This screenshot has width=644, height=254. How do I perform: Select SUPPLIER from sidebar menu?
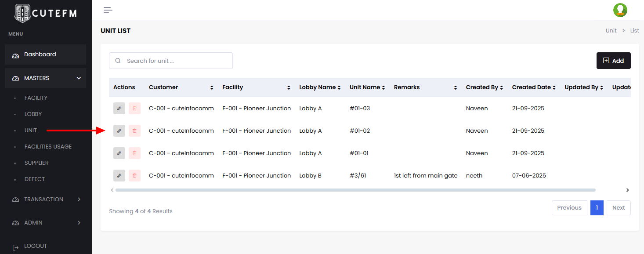[36, 163]
